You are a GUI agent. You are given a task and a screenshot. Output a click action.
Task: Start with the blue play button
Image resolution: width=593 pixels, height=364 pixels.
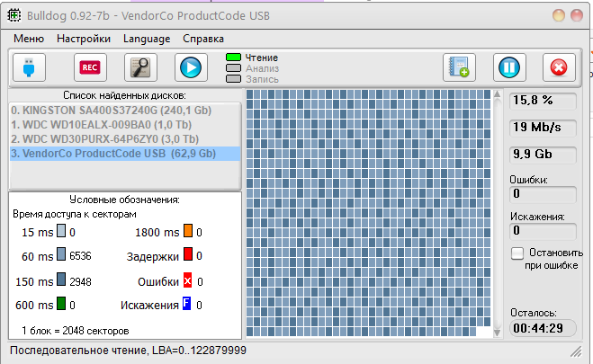tap(191, 67)
